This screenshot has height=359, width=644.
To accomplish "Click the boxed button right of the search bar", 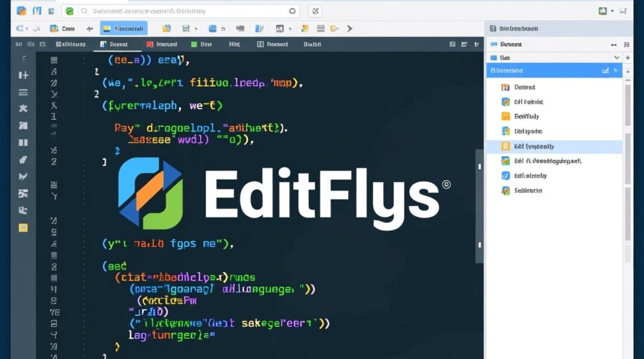I will [315, 11].
